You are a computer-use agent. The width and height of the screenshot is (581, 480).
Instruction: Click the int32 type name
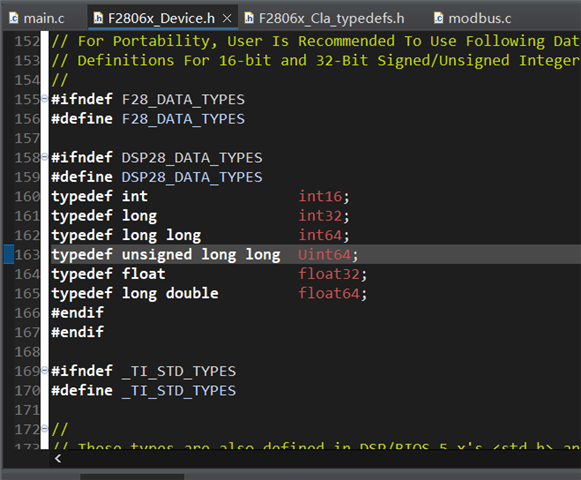[321, 216]
